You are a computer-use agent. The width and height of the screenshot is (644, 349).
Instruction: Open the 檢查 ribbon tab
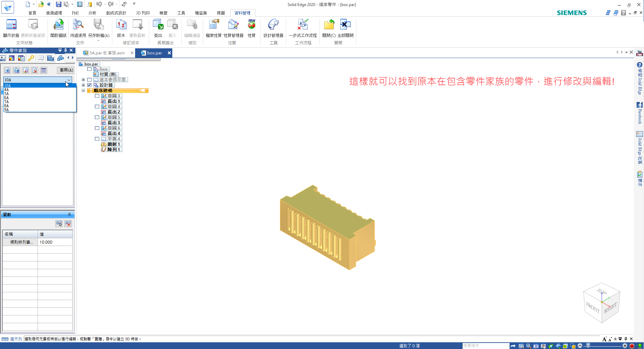pyautogui.click(x=163, y=13)
